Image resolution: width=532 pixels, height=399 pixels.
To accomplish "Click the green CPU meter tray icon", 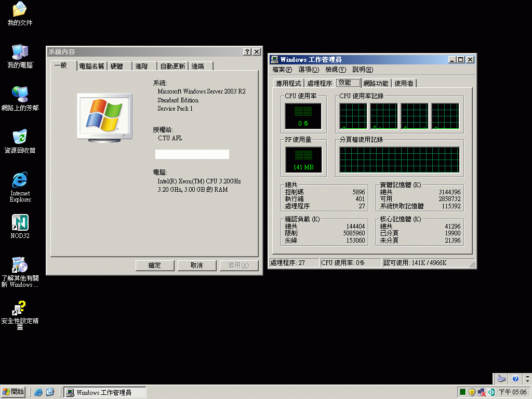I will click(x=462, y=392).
